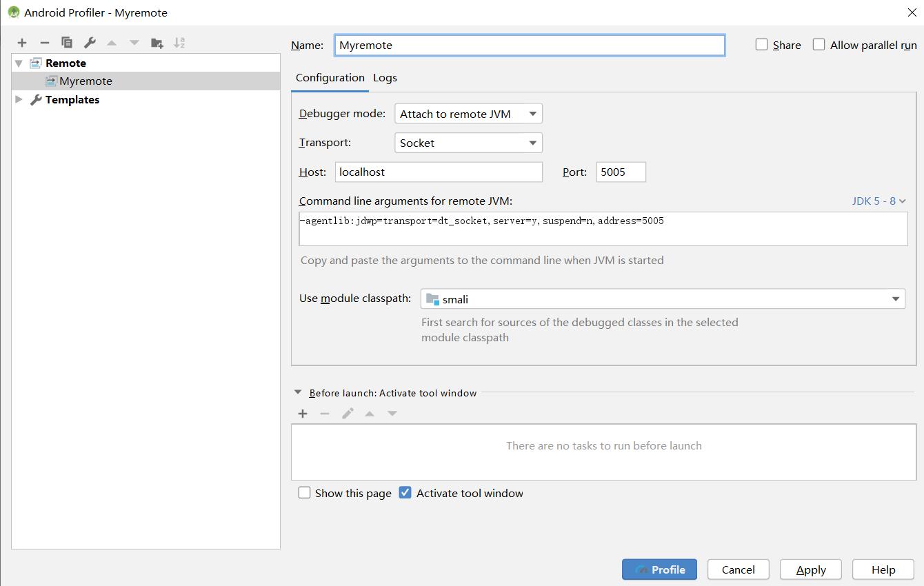Check the Show this page option
Screen dimensions: 924x586
pyautogui.click(x=304, y=493)
